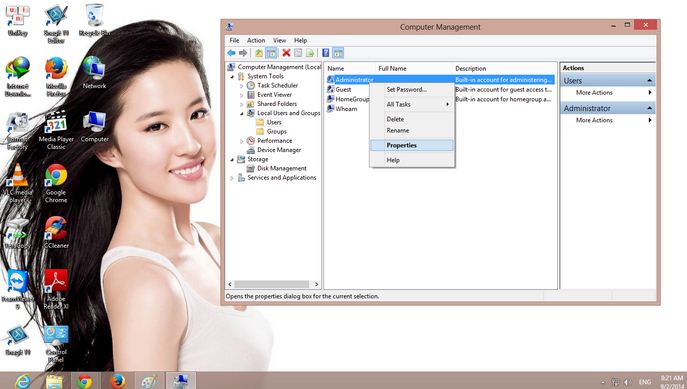Click the Up One Level toolbar icon
The width and height of the screenshot is (687, 389).
(x=259, y=53)
